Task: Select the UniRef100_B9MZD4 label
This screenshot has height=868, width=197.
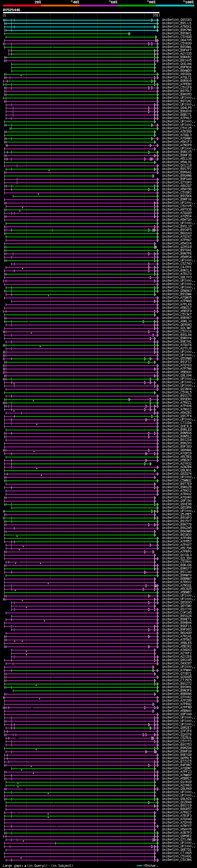Action: tap(177, 748)
